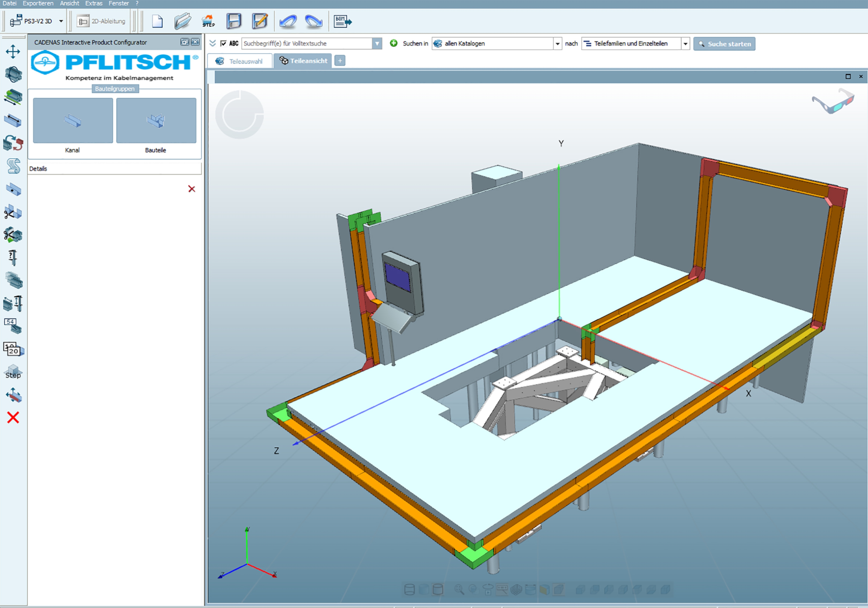The image size is (868, 608).
Task: Select the Kanal component group thumbnail
Action: [73, 121]
